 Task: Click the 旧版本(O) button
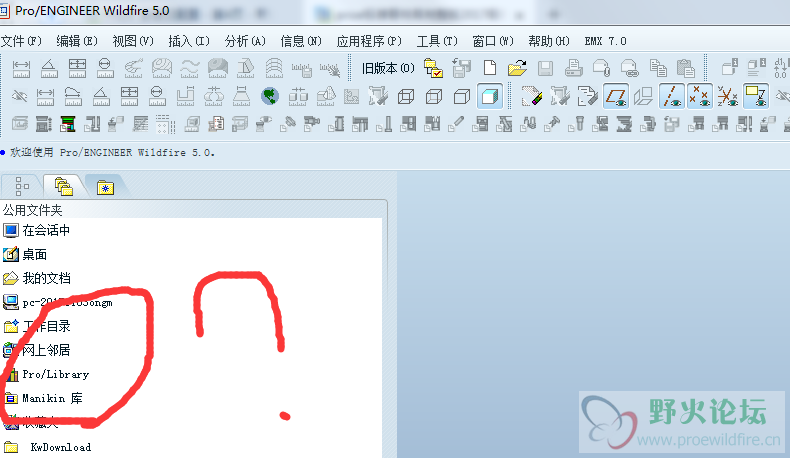(388, 68)
